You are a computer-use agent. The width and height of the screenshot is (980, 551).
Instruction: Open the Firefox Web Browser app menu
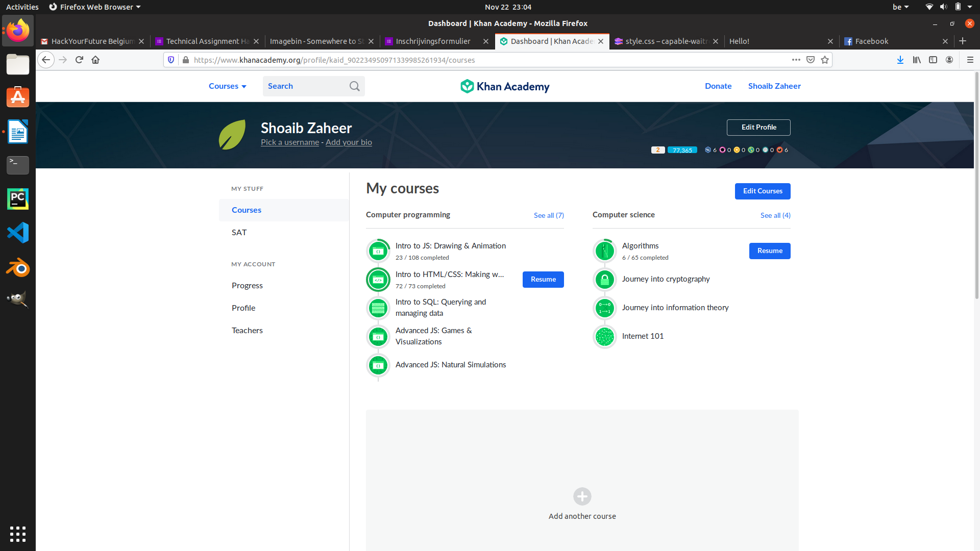[95, 7]
